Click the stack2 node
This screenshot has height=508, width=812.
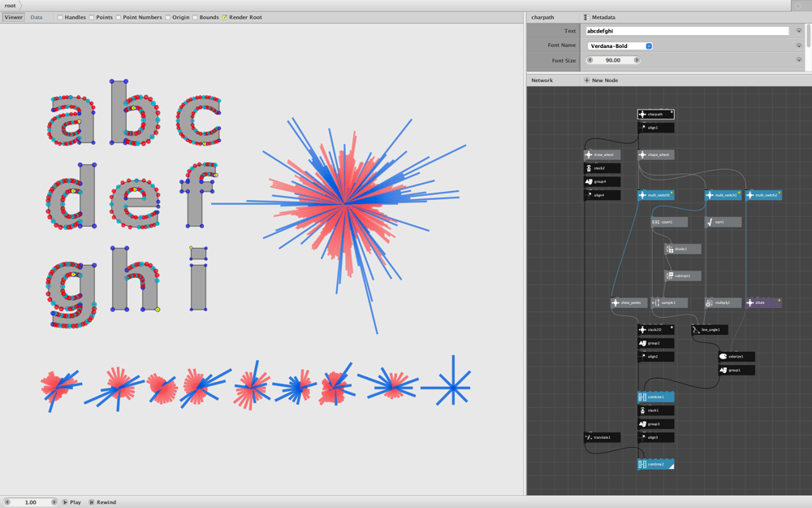pyautogui.click(x=602, y=168)
